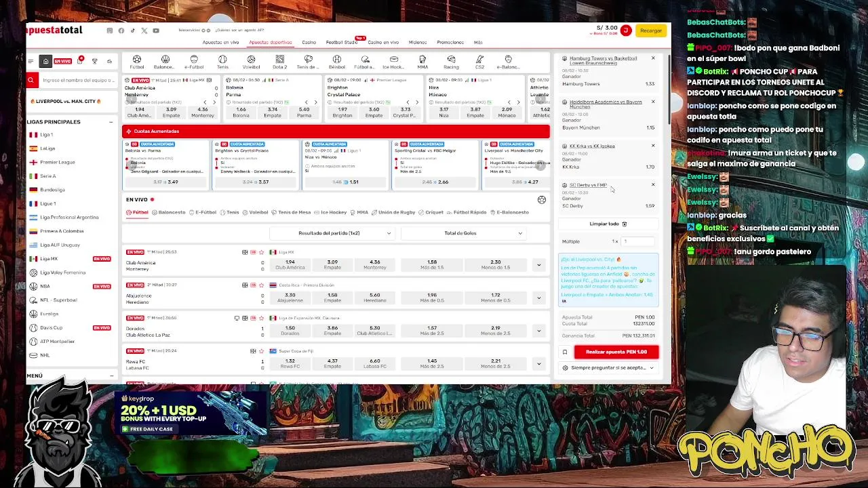Go to the Promociones tab
The width and height of the screenshot is (868, 488).
pos(450,42)
